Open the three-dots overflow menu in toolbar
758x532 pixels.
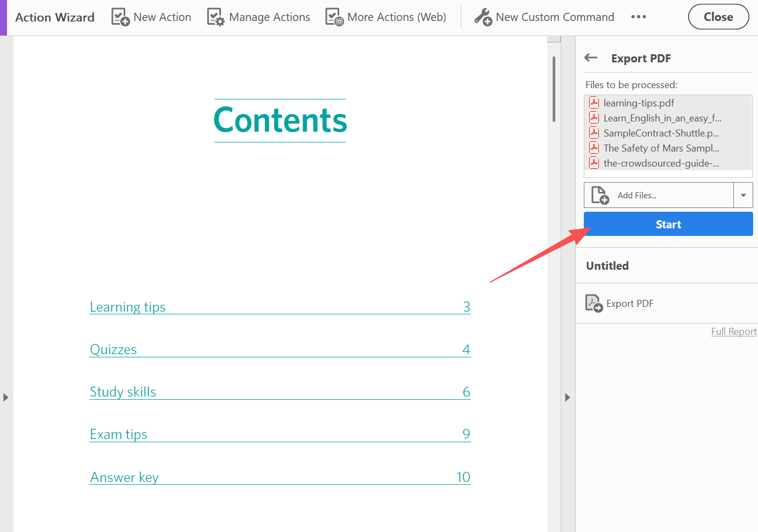pos(638,17)
